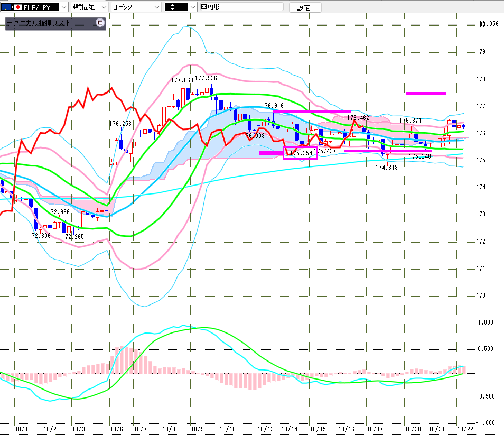Click the 174.819 low price label

[387, 167]
